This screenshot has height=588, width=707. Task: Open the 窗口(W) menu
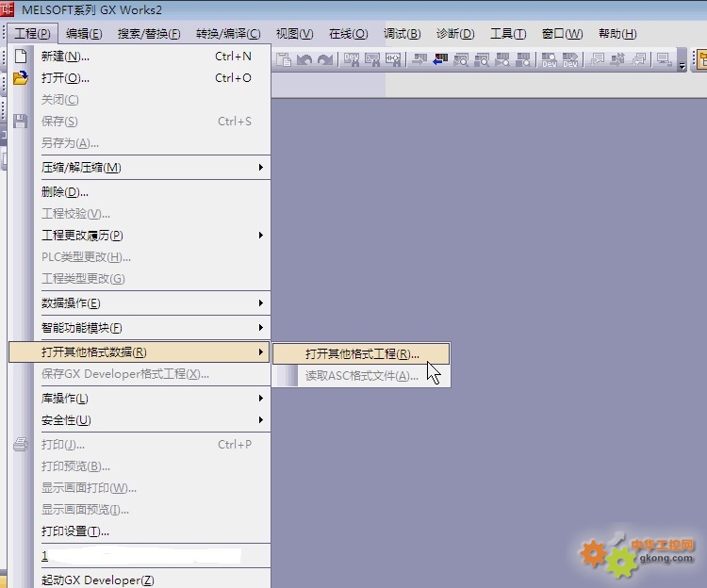(x=562, y=34)
